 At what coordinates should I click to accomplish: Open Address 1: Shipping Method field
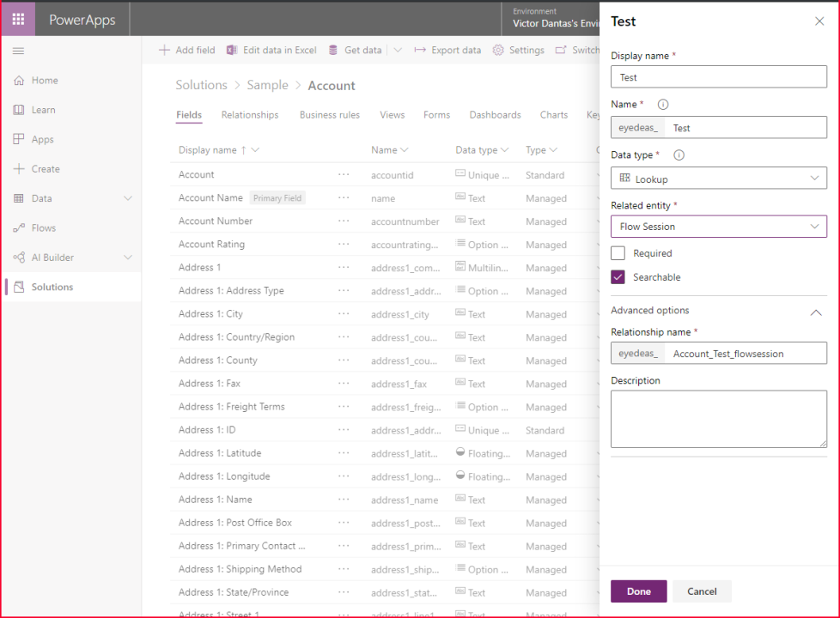pos(240,569)
